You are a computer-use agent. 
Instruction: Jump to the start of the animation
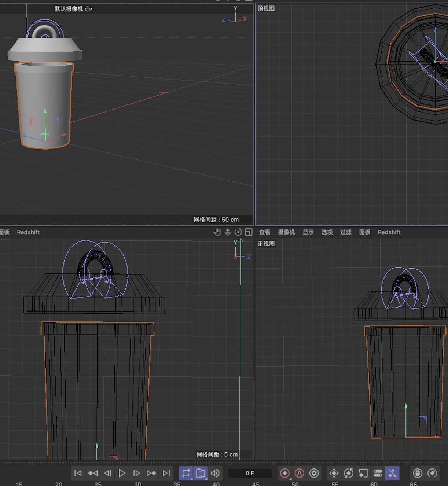click(78, 473)
